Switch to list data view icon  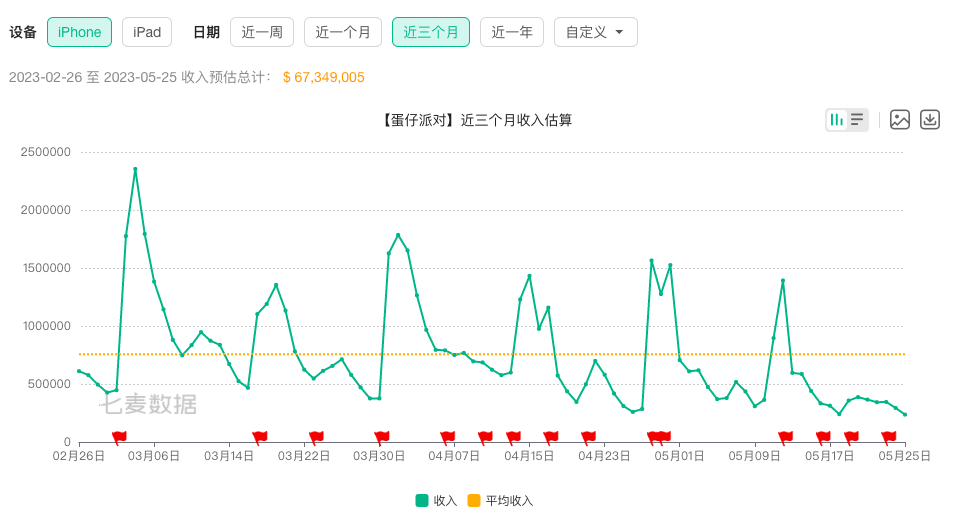[857, 120]
